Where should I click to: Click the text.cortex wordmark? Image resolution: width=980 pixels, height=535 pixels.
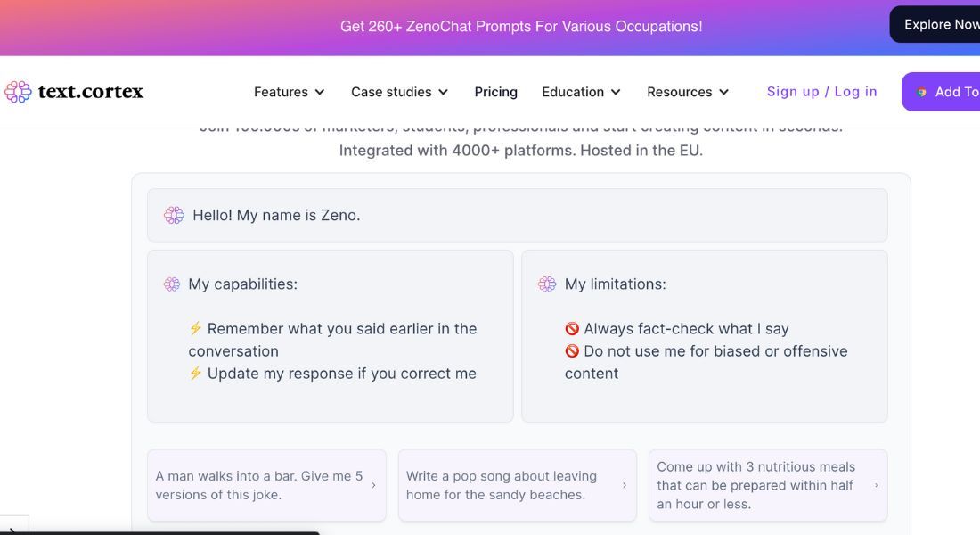pos(90,92)
